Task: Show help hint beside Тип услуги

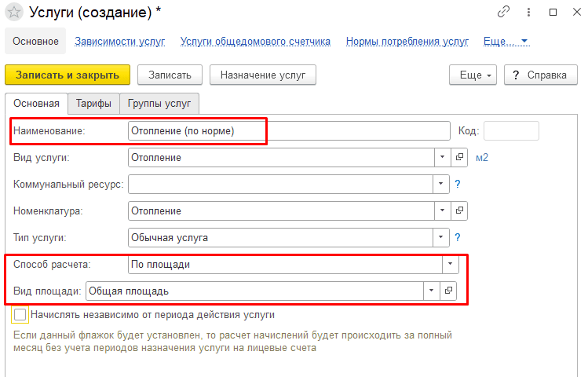Action: pos(458,237)
